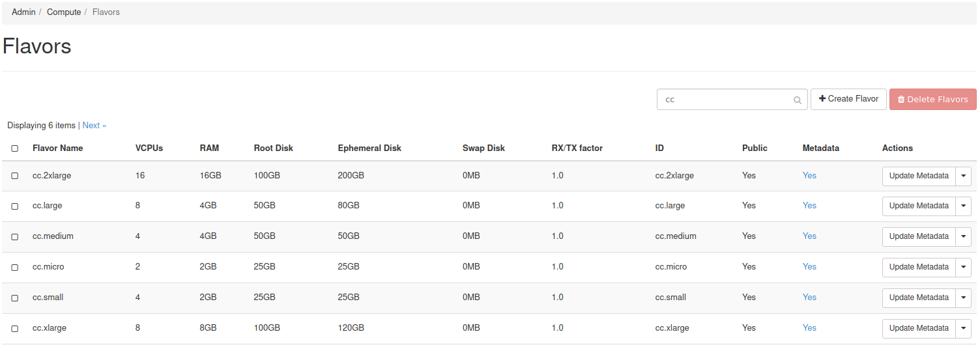Sort the table by Flavor Name header

(58, 148)
